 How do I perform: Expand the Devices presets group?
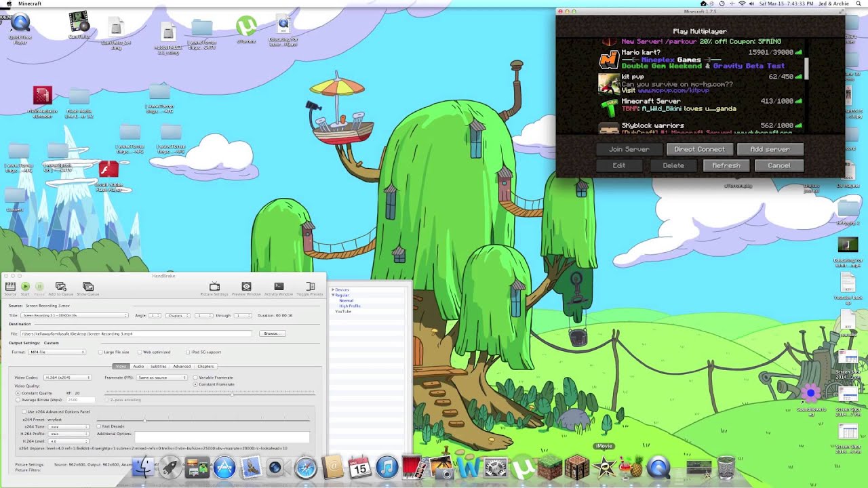[x=333, y=290]
